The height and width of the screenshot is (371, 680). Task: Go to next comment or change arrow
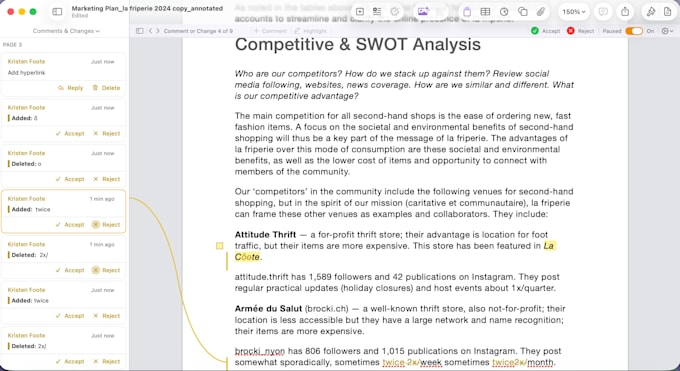click(157, 31)
